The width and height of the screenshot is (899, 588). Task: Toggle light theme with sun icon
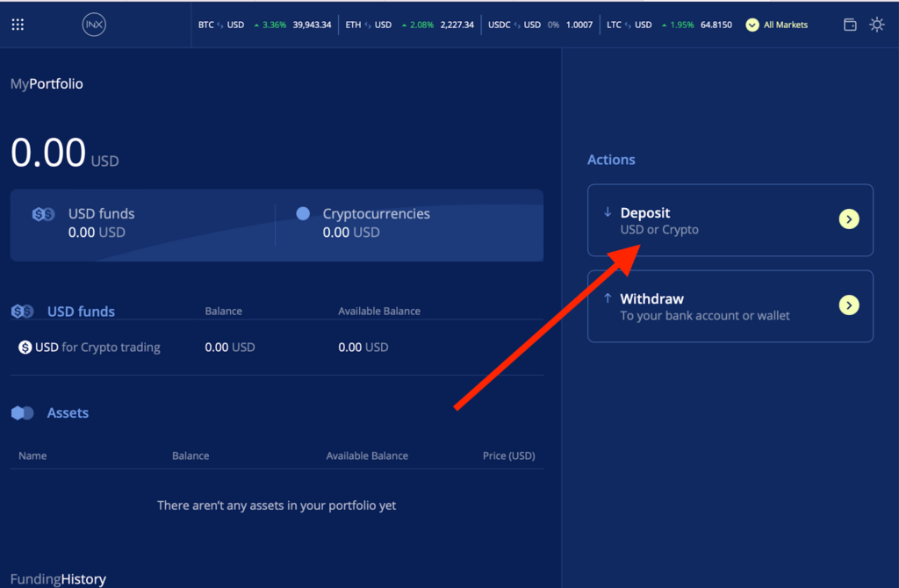(877, 25)
